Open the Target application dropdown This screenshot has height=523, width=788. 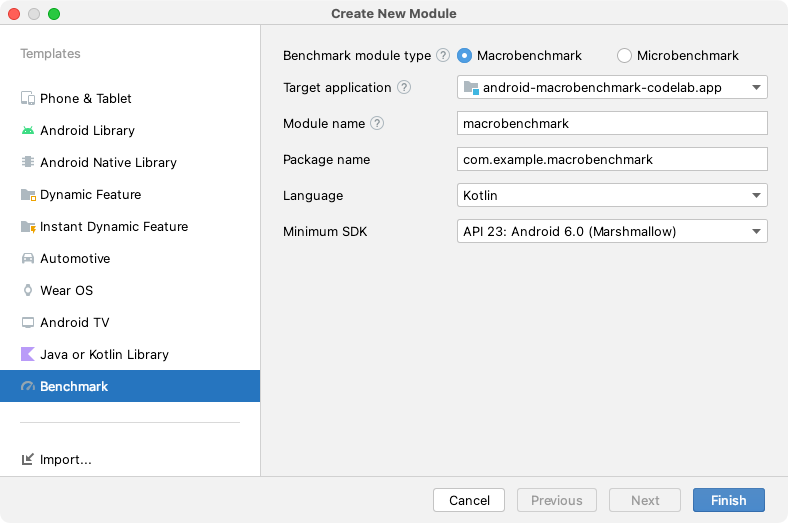tap(612, 88)
